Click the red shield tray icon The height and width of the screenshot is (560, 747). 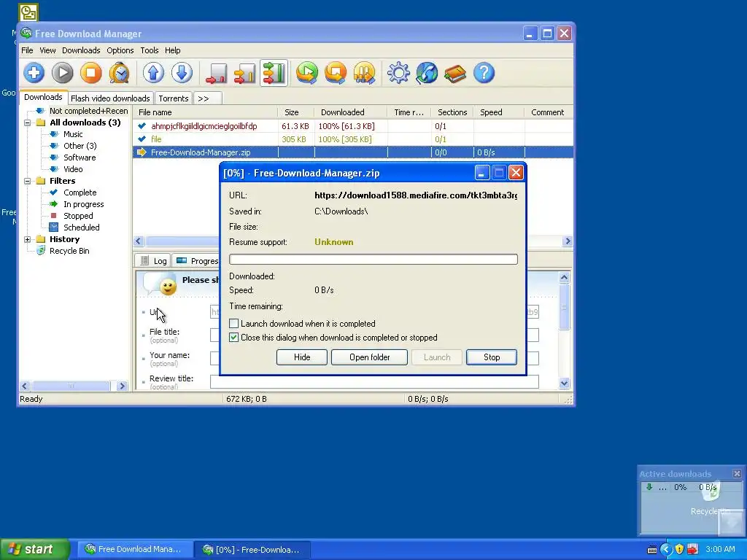(693, 550)
